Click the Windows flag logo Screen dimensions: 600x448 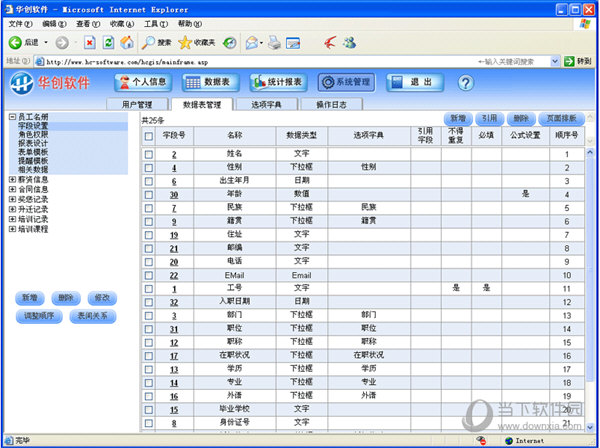click(585, 24)
